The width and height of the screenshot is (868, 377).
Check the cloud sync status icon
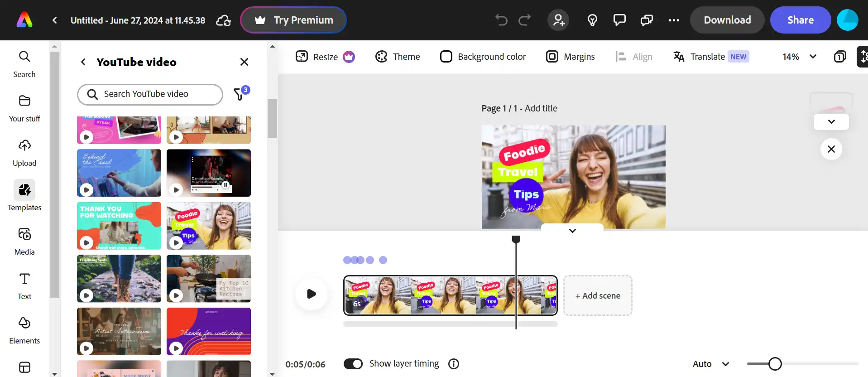click(x=223, y=20)
